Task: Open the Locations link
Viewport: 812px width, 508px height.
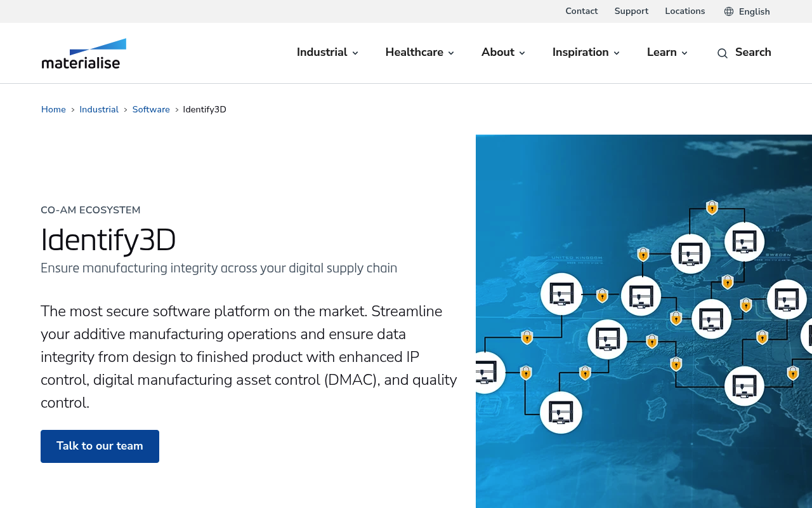Action: [x=685, y=11]
